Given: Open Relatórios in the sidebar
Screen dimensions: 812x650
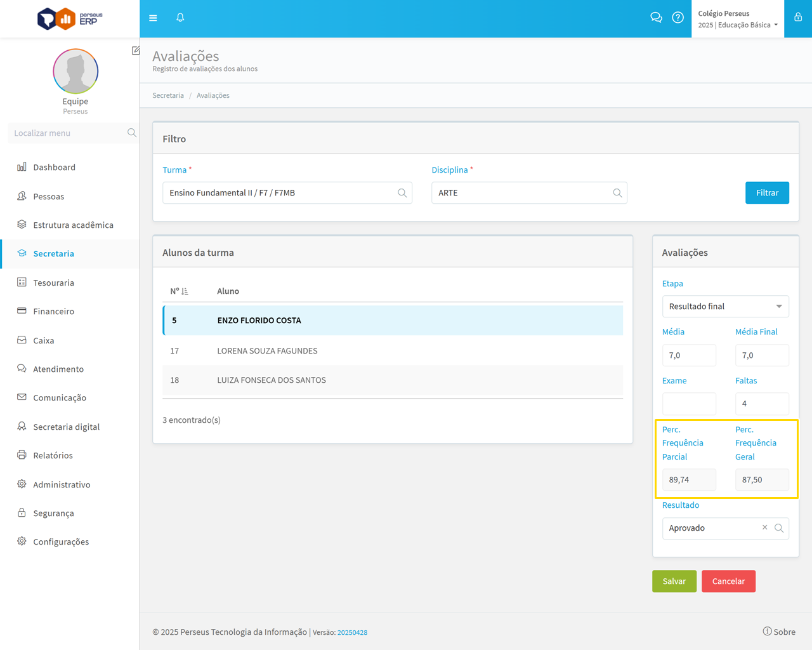Looking at the screenshot, I should (53, 455).
